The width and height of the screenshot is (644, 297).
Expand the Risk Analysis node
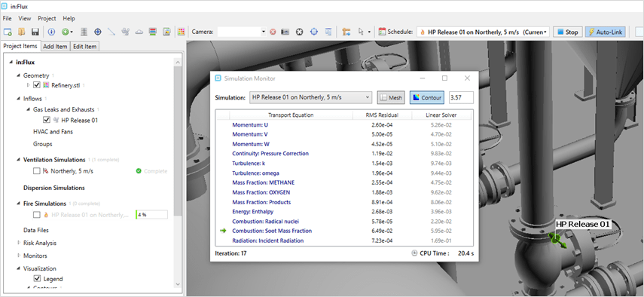(19, 243)
